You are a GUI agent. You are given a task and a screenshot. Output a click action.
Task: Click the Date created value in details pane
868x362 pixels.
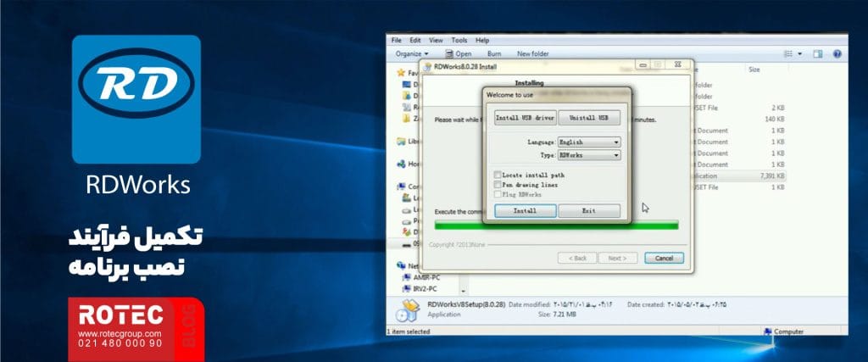coord(697,304)
